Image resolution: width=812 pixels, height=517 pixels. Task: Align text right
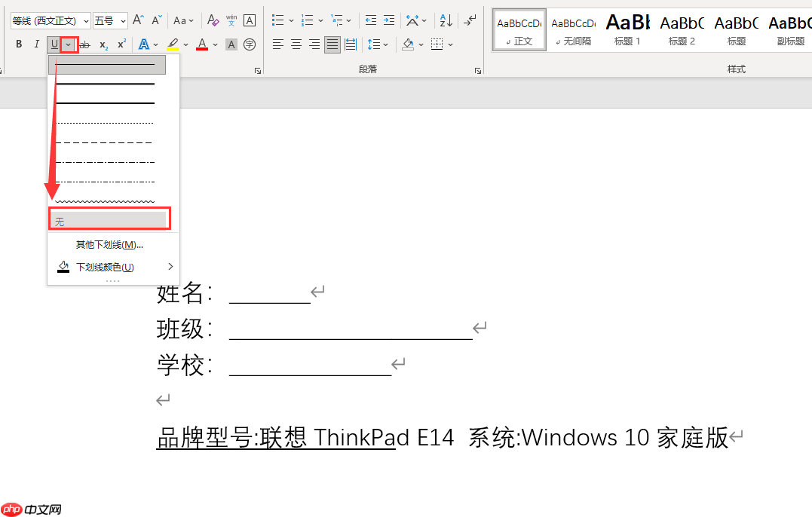[314, 44]
